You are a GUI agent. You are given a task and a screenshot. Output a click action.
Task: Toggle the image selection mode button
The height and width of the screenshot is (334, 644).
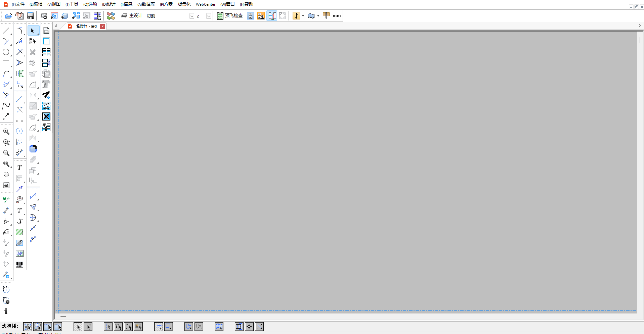pyautogui.click(x=138, y=327)
